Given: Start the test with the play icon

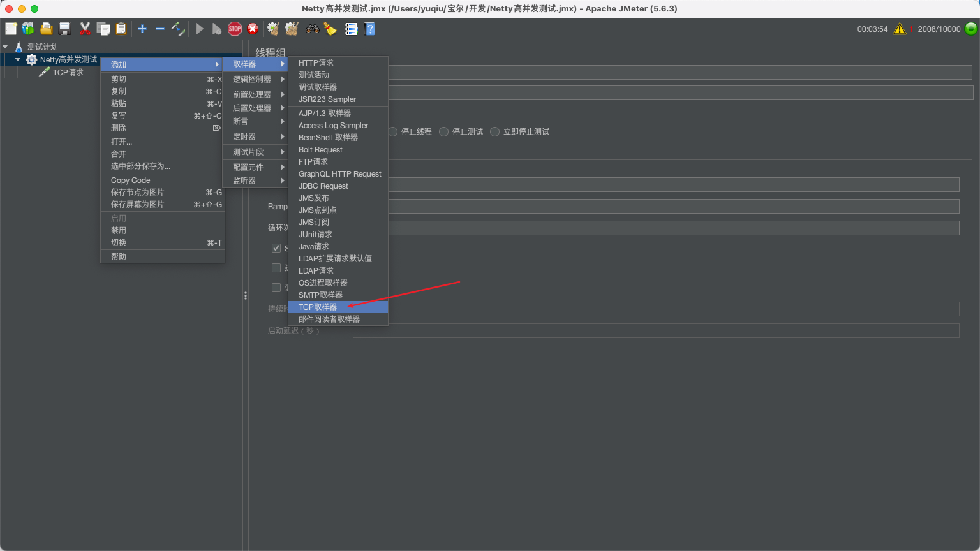Looking at the screenshot, I should click(x=200, y=29).
